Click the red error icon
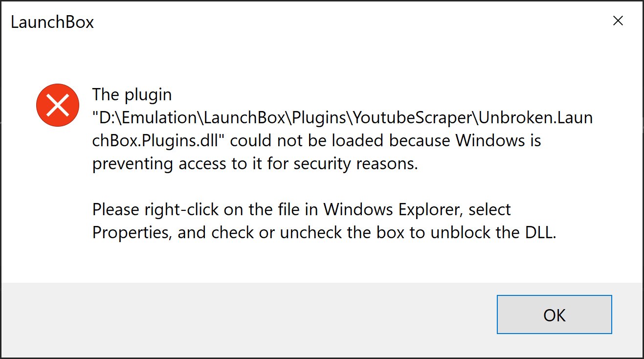This screenshot has height=359, width=644. (x=58, y=105)
